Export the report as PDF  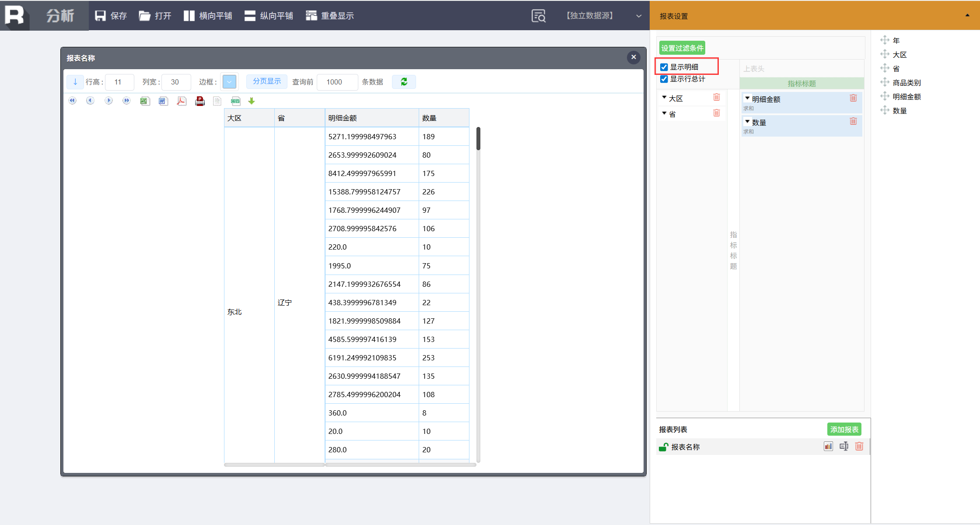coord(181,101)
